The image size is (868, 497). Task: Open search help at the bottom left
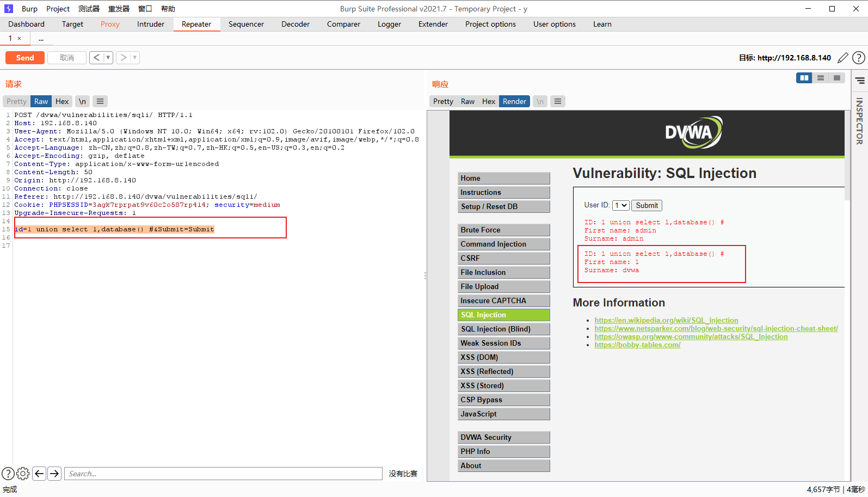tap(8, 474)
